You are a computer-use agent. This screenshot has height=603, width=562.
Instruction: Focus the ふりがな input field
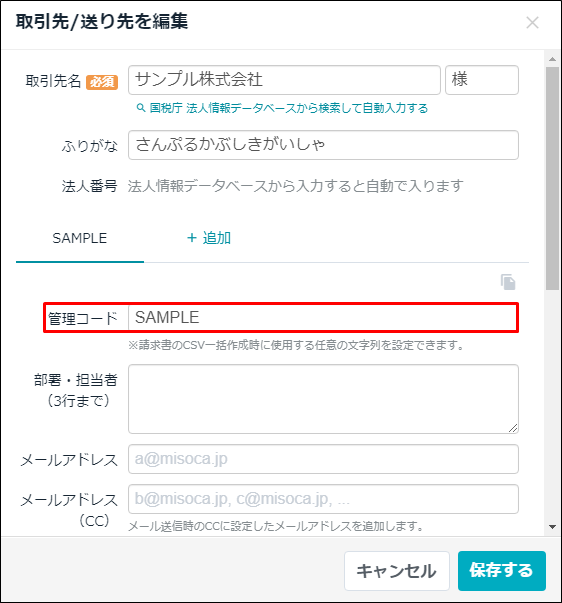323,145
